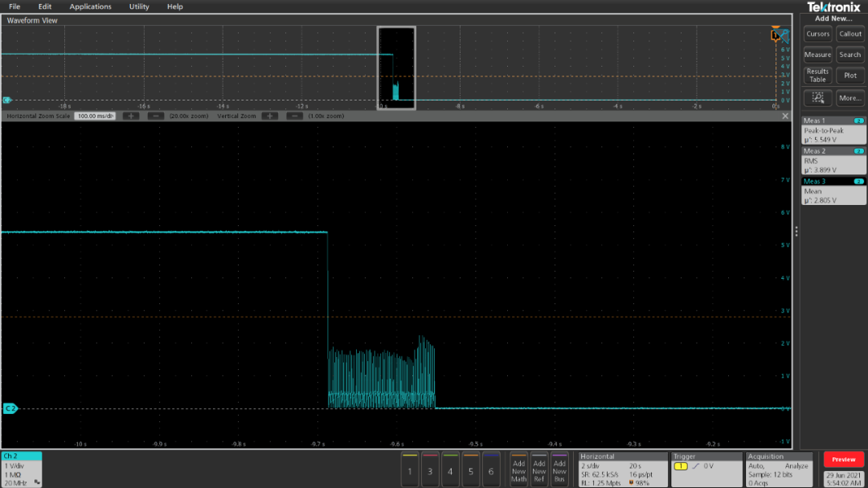
Task: Click the zoom box magnifier icon
Action: pyautogui.click(x=817, y=98)
